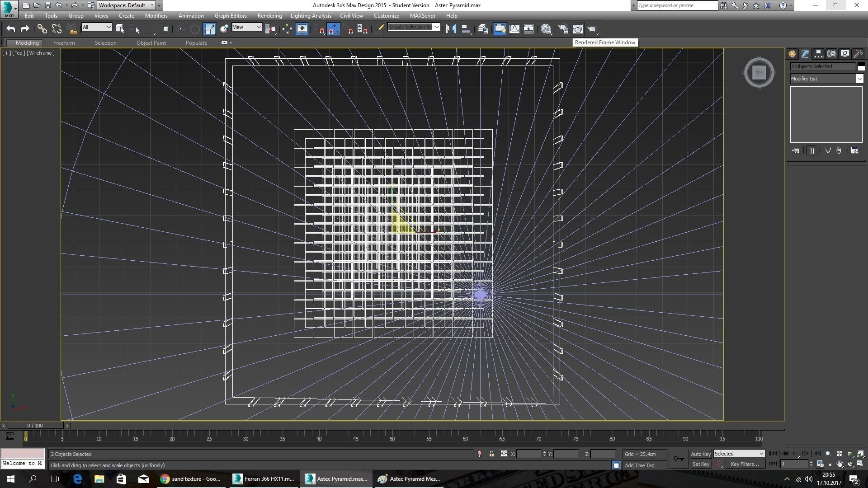Open the Material Editor icon
Image resolution: width=868 pixels, height=488 pixels.
click(546, 29)
